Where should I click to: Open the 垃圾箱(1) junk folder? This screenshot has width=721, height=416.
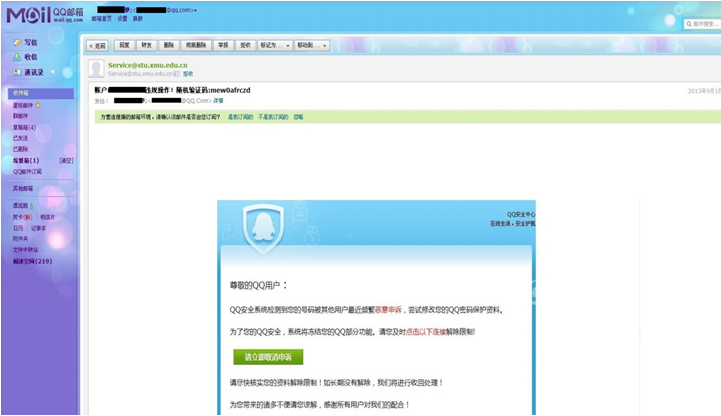coord(26,160)
